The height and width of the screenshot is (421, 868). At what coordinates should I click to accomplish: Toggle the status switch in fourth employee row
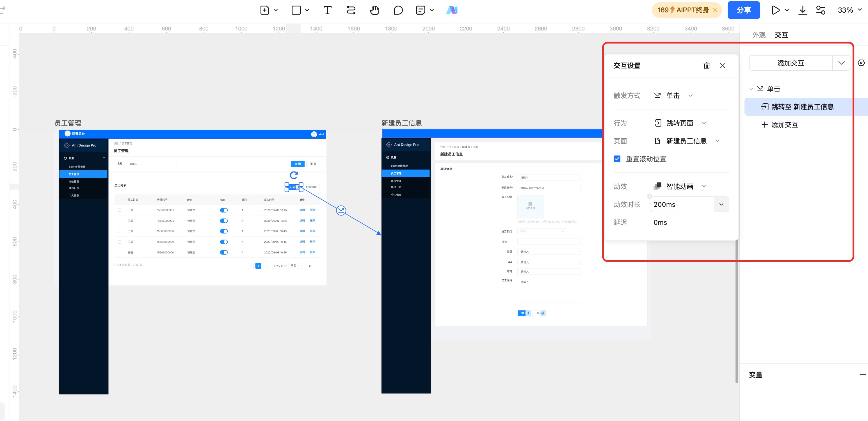pos(224,242)
